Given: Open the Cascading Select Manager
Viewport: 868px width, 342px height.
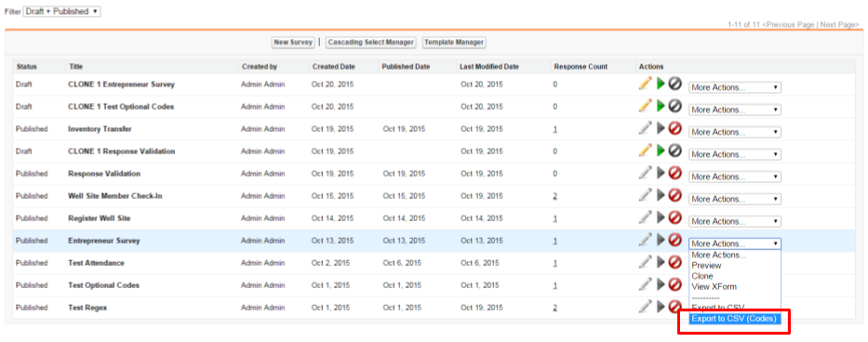Looking at the screenshot, I should point(370,42).
